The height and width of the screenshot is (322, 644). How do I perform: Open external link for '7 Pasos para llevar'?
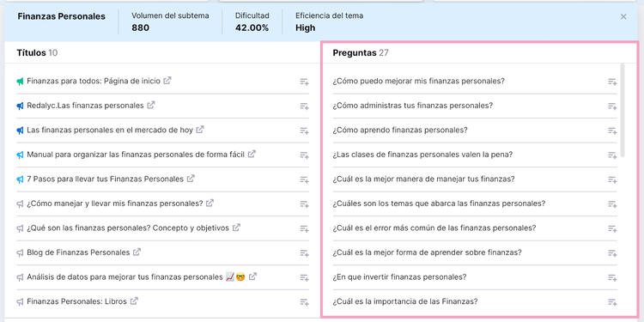pyautogui.click(x=191, y=179)
